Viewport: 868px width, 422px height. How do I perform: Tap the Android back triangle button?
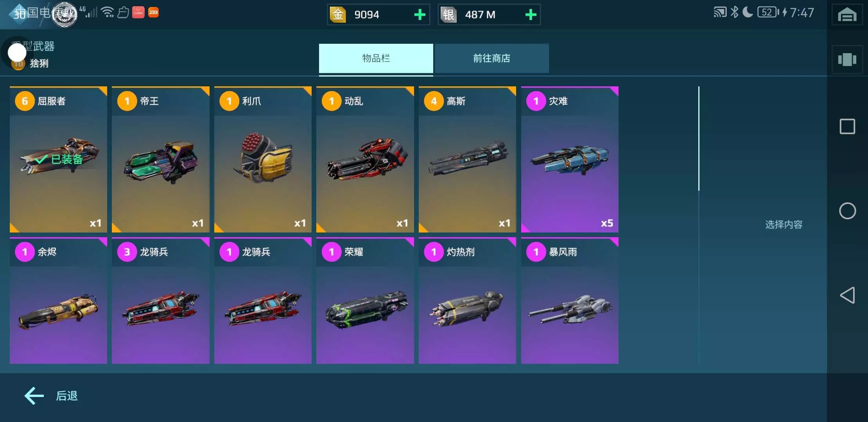[847, 295]
